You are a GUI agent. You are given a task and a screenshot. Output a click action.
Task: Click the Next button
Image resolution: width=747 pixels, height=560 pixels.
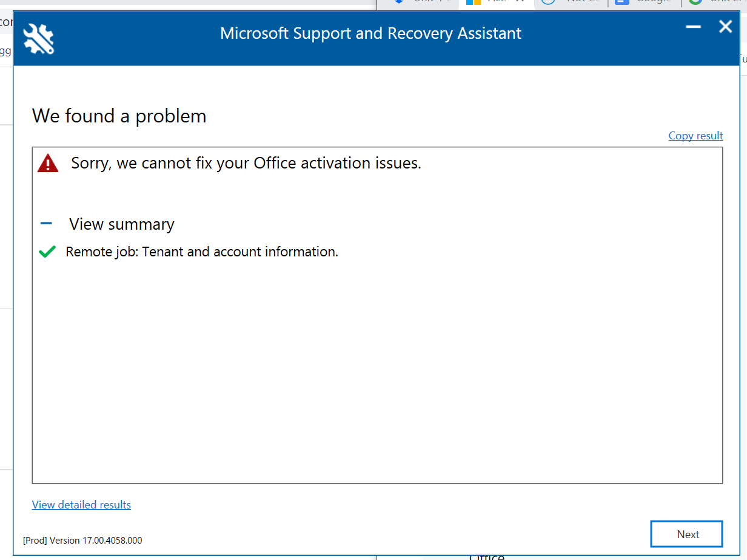click(686, 534)
